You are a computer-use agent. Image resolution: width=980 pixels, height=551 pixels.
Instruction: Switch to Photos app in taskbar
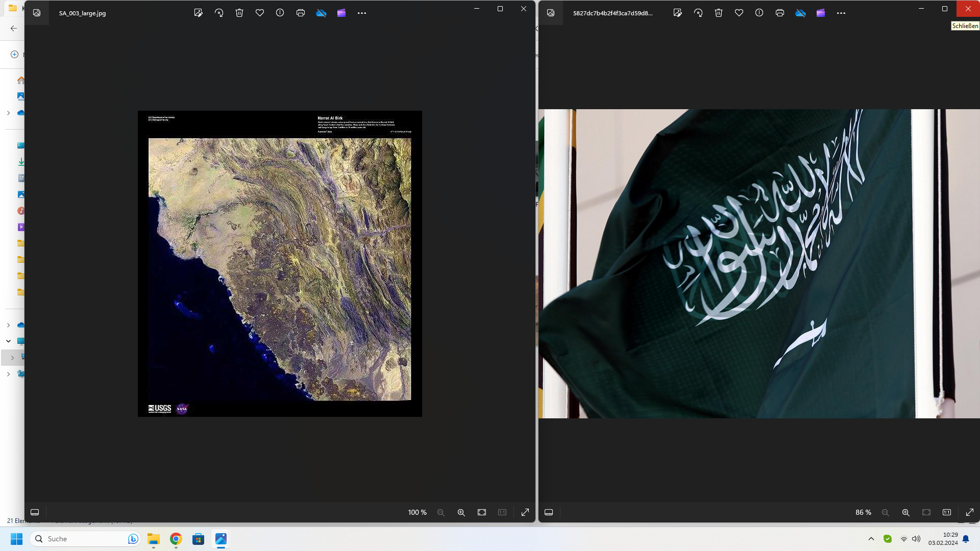pyautogui.click(x=221, y=539)
